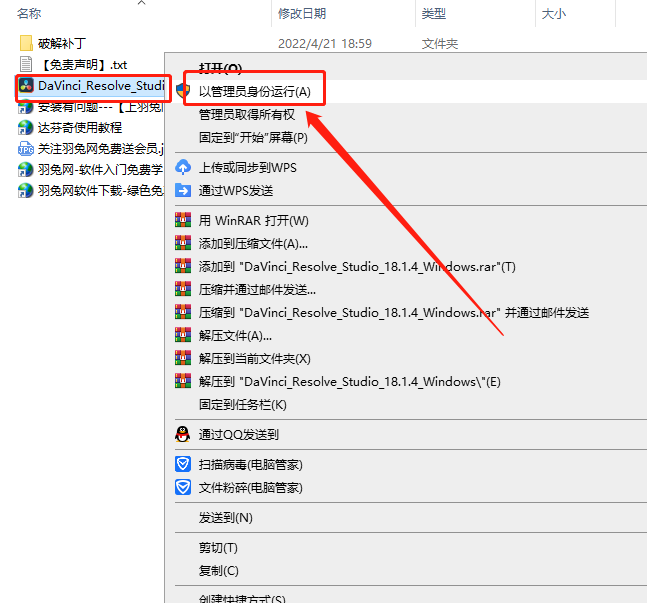Select 解压文件(A)... entry
647x603 pixels.
[235, 336]
